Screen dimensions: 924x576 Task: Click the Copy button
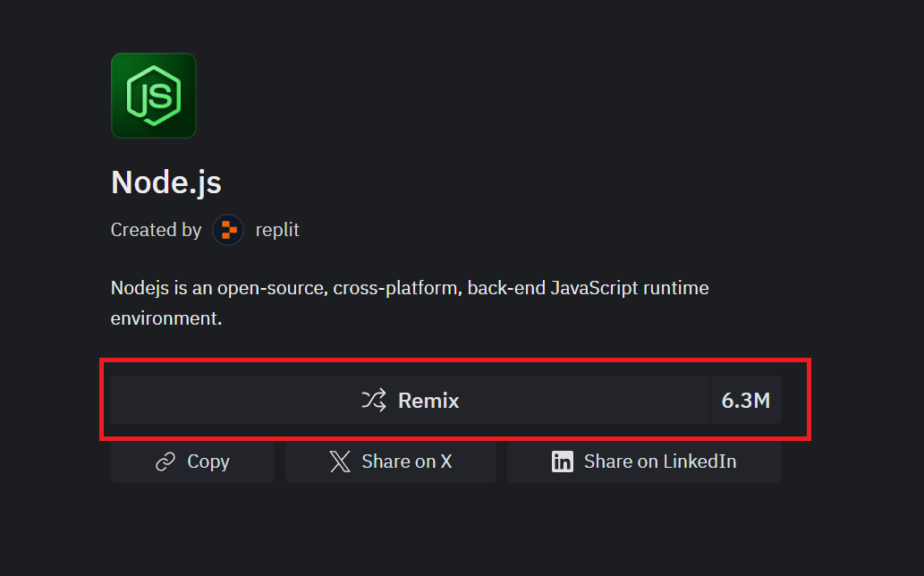pos(191,462)
